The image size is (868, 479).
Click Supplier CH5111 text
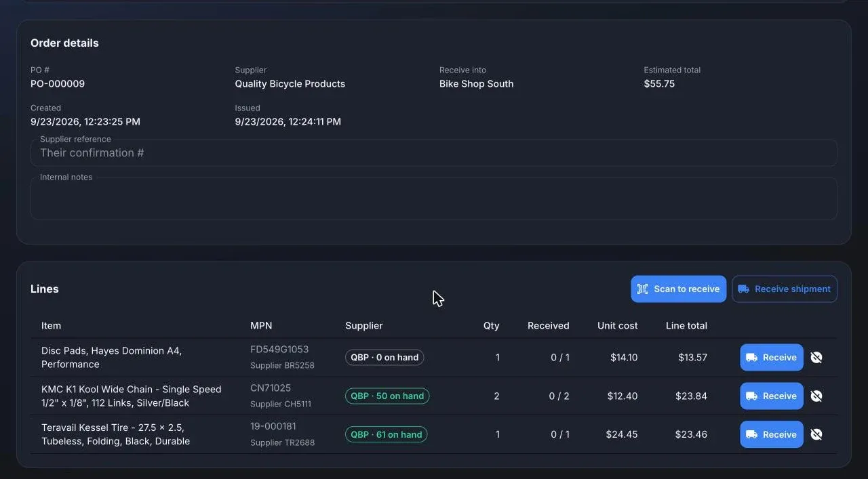pos(281,404)
